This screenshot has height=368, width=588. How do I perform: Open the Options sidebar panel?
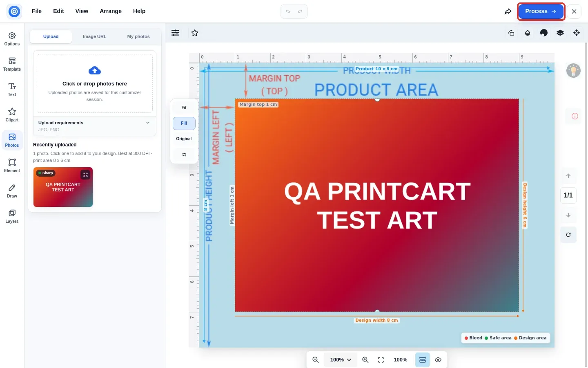[x=12, y=39]
